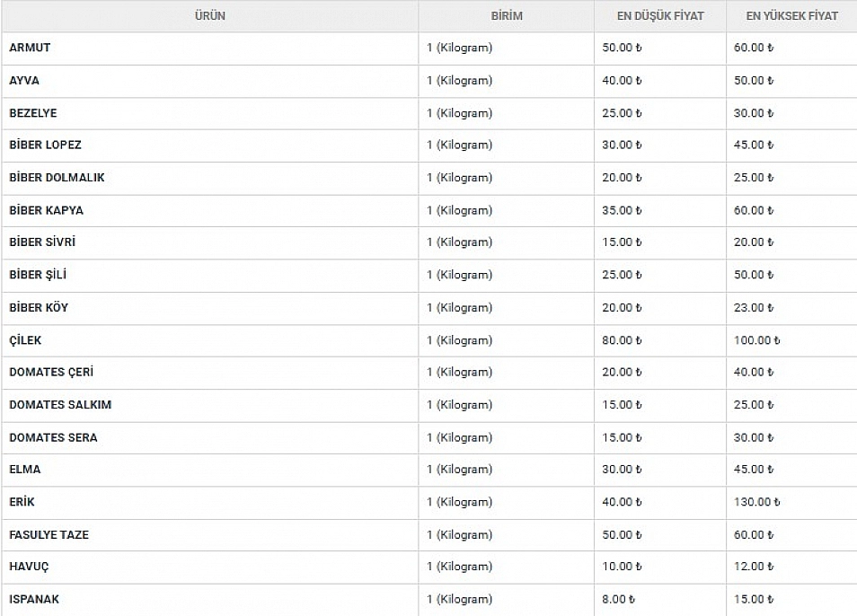Click the FASULYE TAZE product name

click(x=49, y=535)
